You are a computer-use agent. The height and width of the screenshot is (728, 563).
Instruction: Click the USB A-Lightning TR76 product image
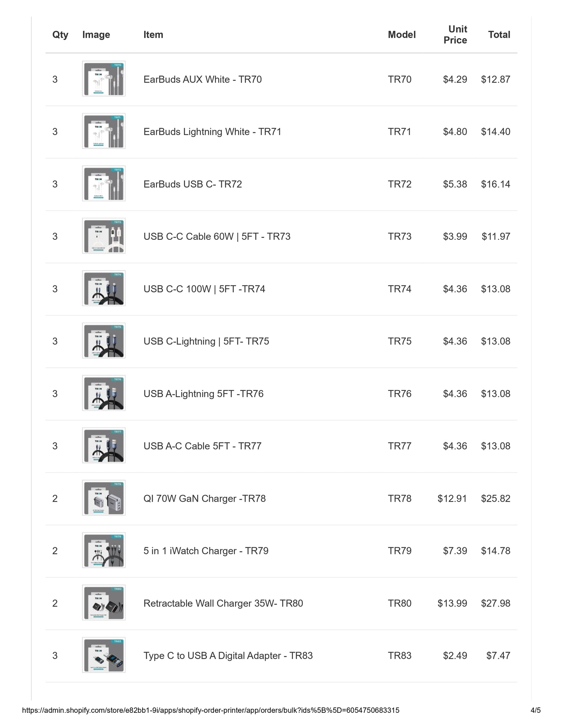coord(104,393)
